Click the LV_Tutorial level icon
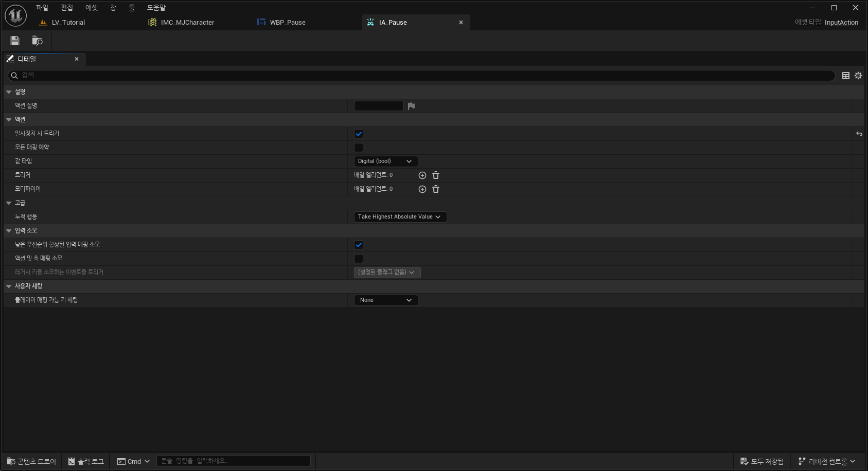 pos(43,22)
